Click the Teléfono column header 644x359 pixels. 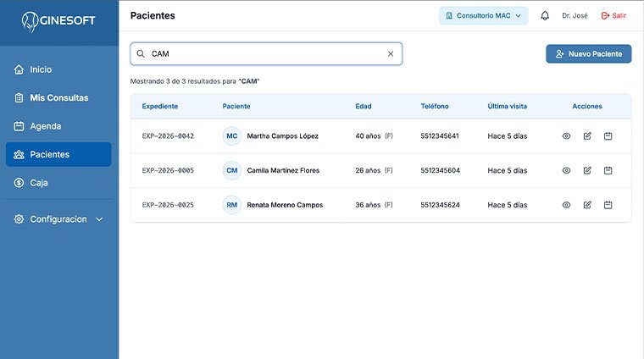(435, 107)
